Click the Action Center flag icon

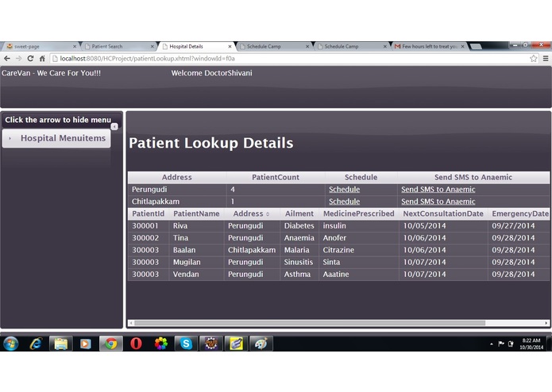(x=501, y=344)
